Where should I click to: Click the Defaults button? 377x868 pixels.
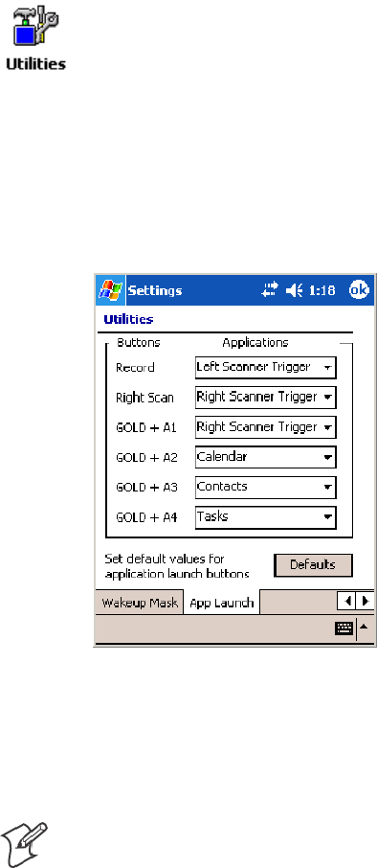pos(313,565)
